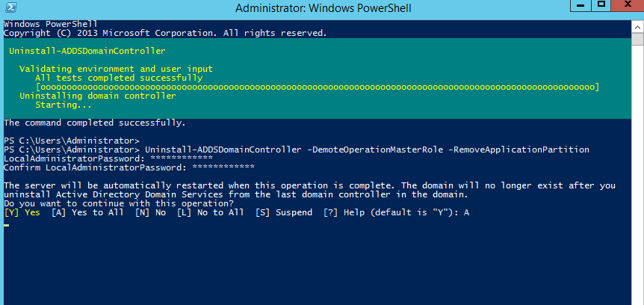Click the -DemoteOperationMasterRole parameter text
Screen dimensions: 644x305
[x=375, y=150]
